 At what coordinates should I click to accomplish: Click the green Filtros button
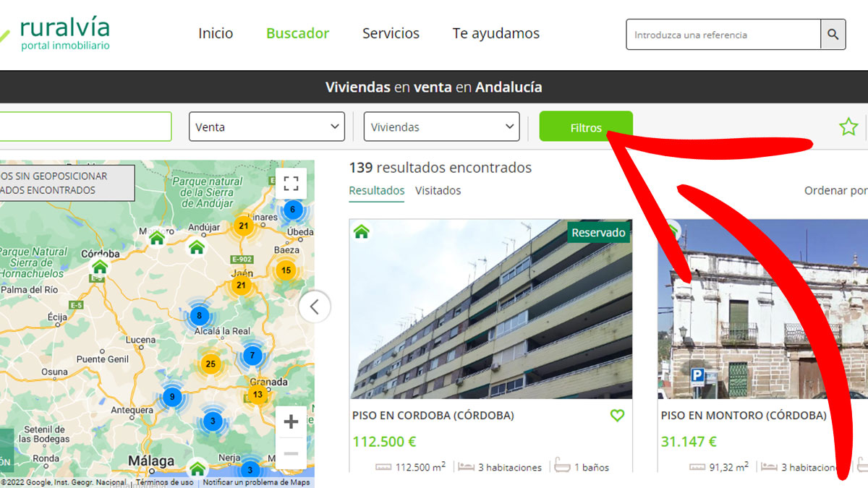[585, 127]
